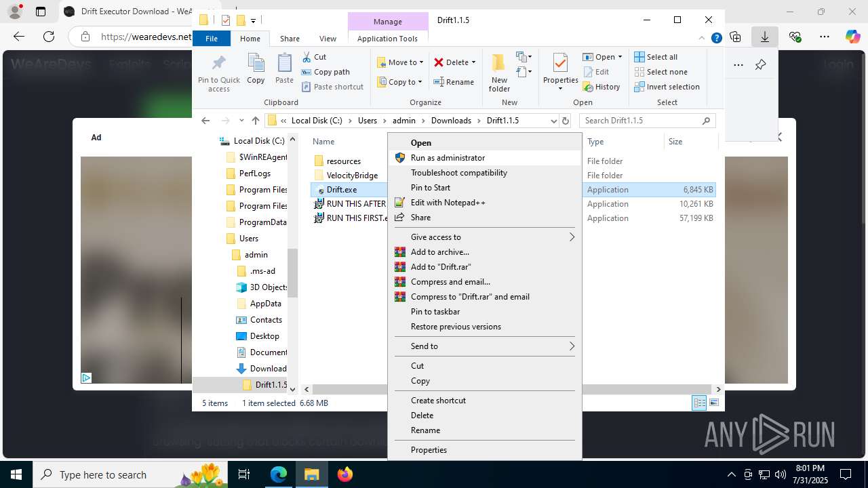Open File Explorer from the taskbar
Screen dimensions: 868x488
coord(311,474)
